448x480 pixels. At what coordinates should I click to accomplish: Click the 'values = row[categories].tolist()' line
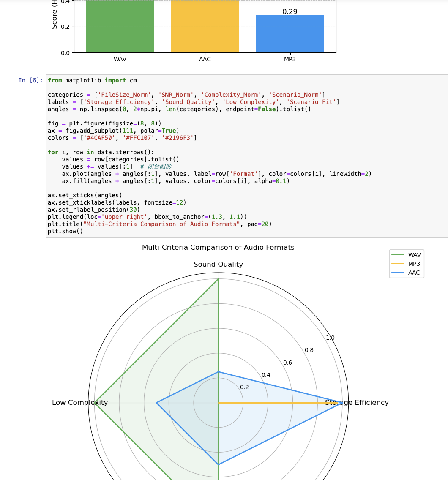(120, 159)
